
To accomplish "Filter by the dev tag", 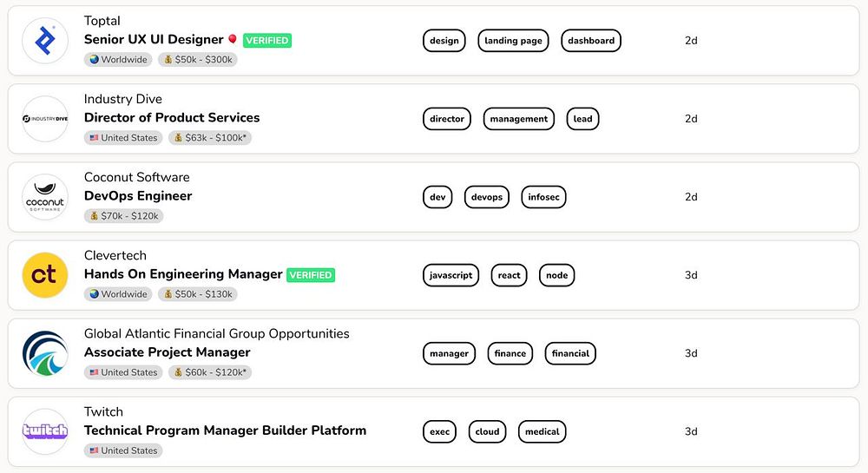I will tap(437, 197).
